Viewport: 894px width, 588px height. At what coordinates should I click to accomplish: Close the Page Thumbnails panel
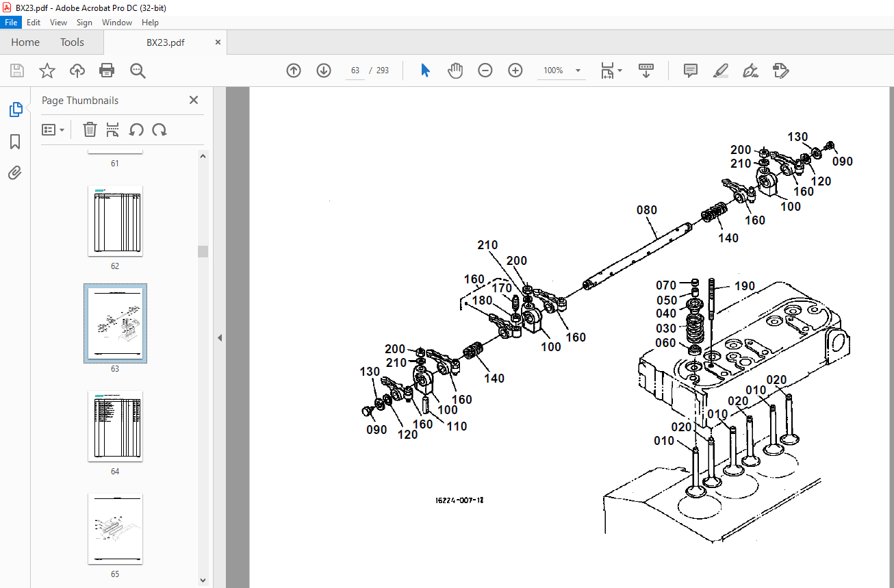coord(194,100)
